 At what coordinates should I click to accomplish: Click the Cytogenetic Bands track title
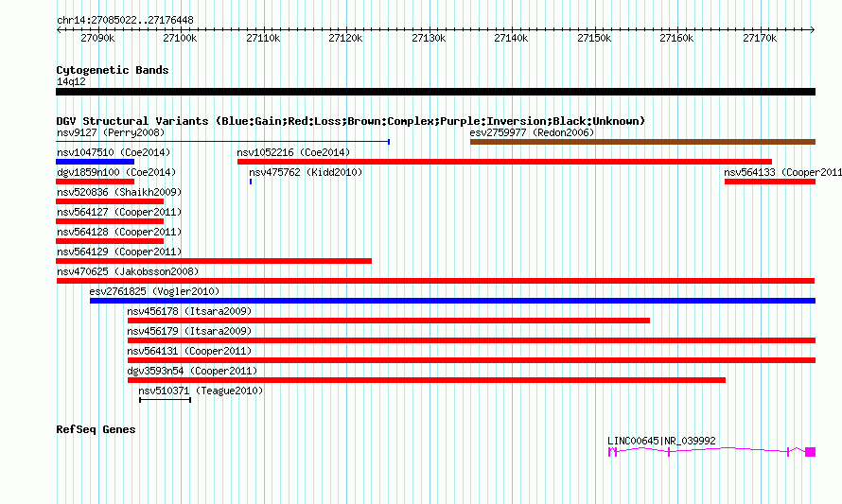[x=113, y=70]
